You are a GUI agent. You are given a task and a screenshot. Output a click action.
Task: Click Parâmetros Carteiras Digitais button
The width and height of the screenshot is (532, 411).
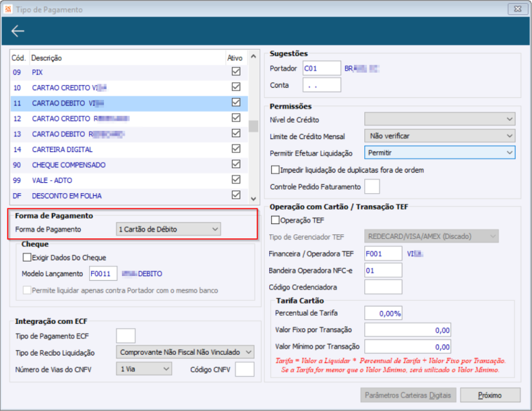pyautogui.click(x=408, y=395)
